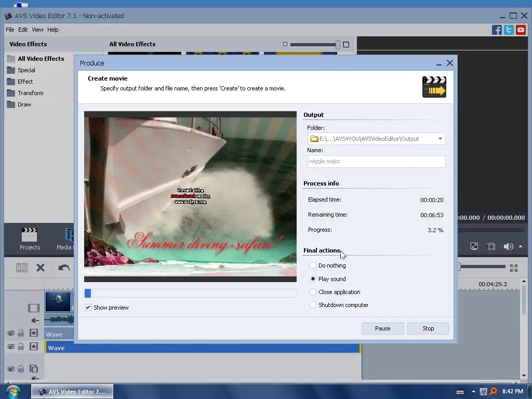Click the timeline scrollbar down arrow
The width and height of the screenshot is (532, 399).
tap(524, 376)
